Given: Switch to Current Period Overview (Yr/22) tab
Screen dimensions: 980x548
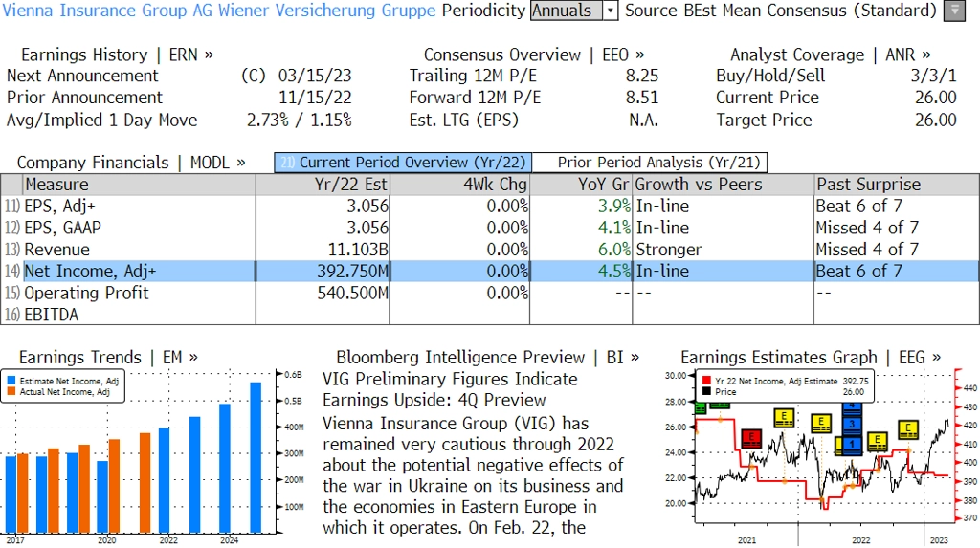Looking at the screenshot, I should pos(403,163).
